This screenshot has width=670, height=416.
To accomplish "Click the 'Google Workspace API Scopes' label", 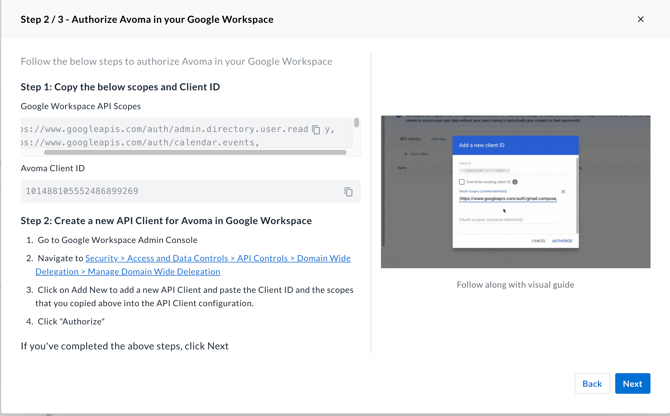I will (81, 106).
